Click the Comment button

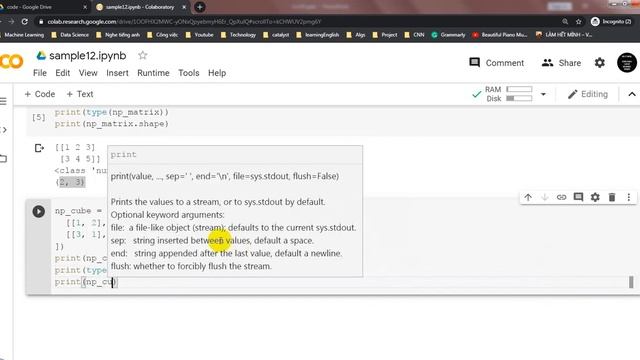coord(497,63)
